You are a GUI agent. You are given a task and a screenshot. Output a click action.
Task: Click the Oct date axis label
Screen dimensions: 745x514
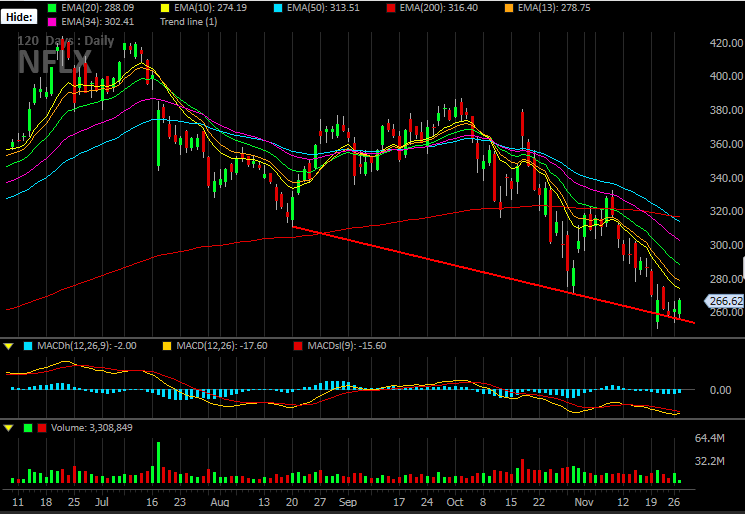(455, 502)
